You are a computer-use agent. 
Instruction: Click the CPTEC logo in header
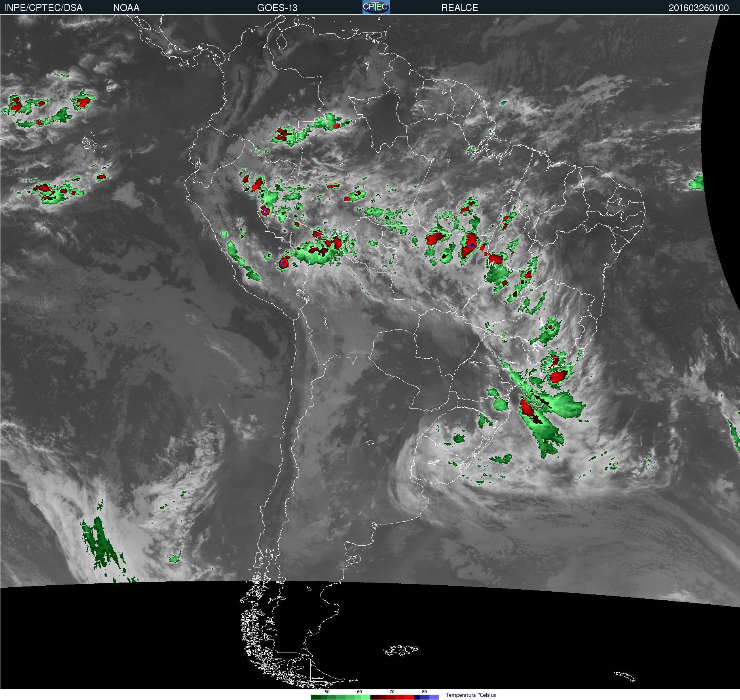pos(376,7)
